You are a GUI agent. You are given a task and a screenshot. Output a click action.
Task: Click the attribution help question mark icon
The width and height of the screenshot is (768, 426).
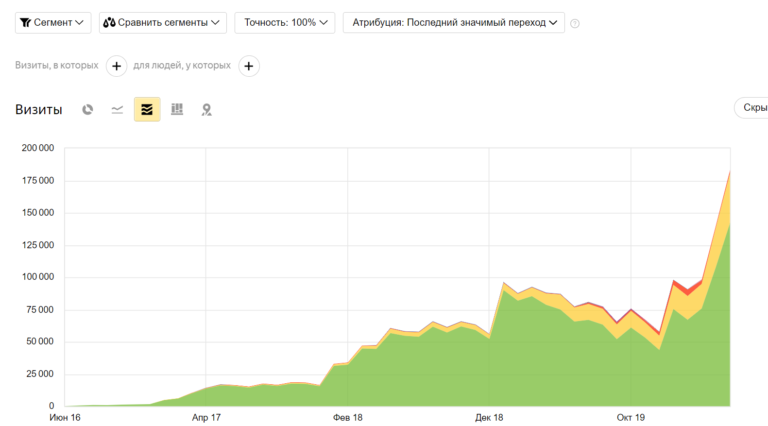point(575,23)
